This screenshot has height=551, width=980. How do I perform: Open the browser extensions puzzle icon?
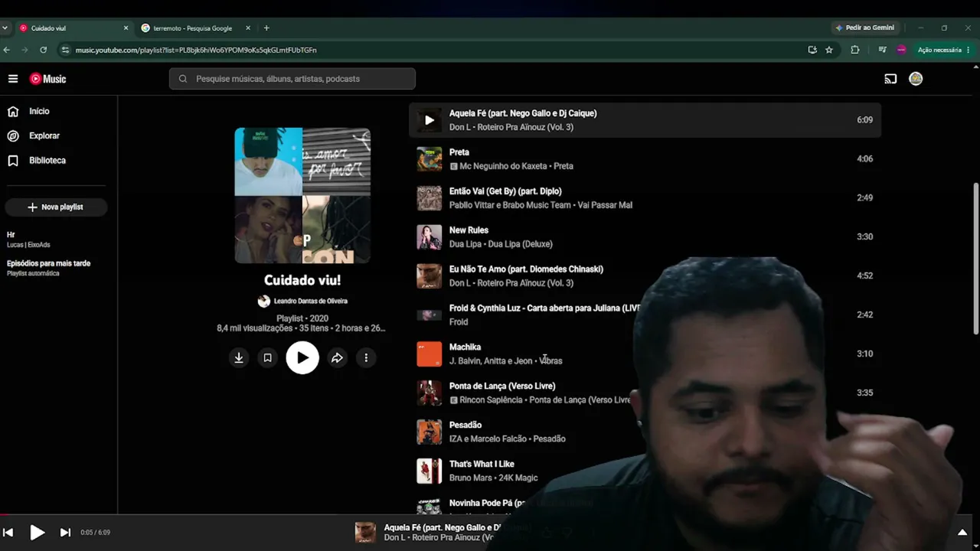coord(855,50)
